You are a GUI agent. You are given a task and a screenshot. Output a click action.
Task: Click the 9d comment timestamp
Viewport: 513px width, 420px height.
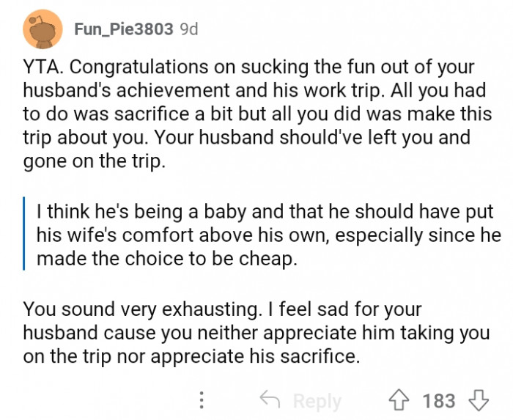pyautogui.click(x=189, y=29)
